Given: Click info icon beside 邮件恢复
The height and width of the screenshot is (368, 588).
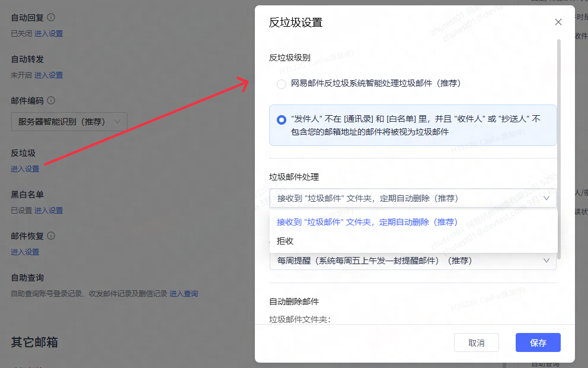Looking at the screenshot, I should point(51,236).
